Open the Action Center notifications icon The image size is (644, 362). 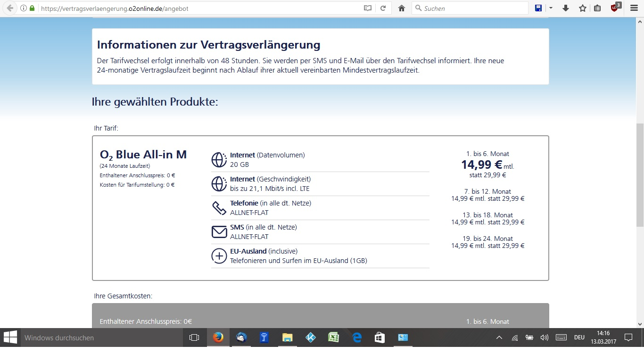[x=628, y=337]
